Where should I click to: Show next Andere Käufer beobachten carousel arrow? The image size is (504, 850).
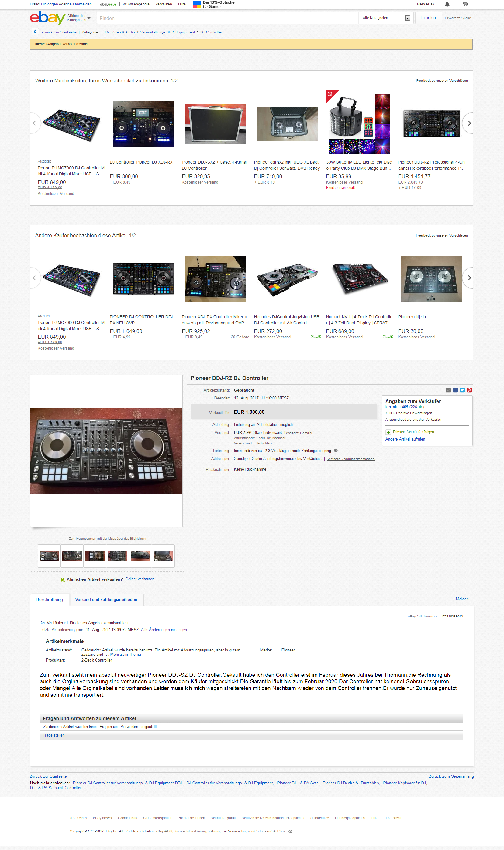(x=468, y=278)
